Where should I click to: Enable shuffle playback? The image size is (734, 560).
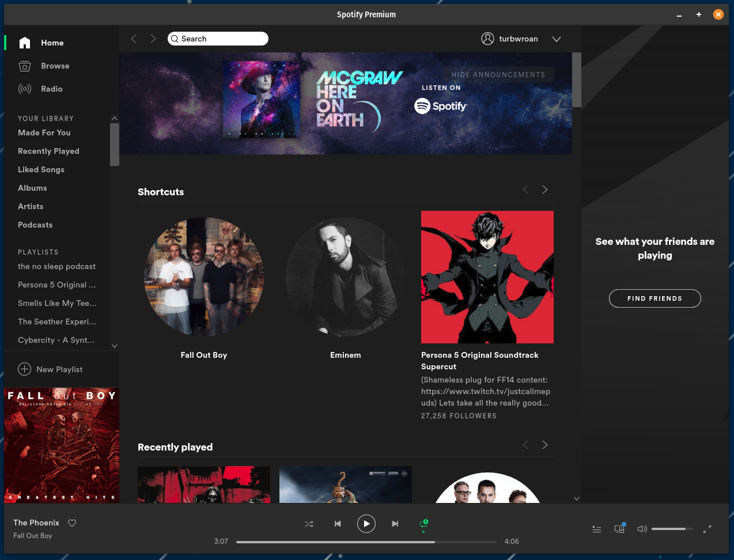[x=309, y=524]
